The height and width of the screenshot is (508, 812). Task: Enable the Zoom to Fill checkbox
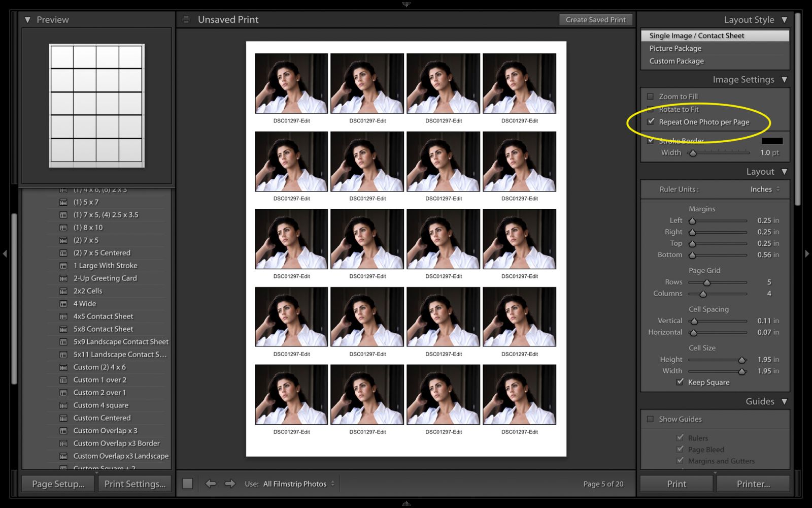(x=650, y=96)
